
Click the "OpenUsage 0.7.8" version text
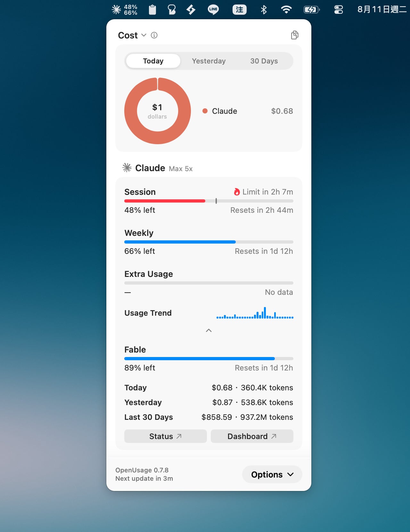pyautogui.click(x=142, y=470)
